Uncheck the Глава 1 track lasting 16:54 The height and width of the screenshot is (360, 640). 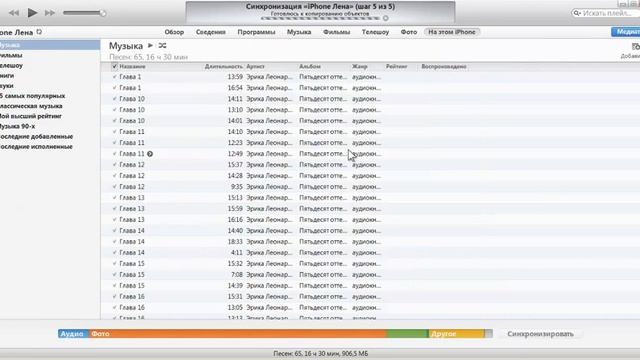114,88
